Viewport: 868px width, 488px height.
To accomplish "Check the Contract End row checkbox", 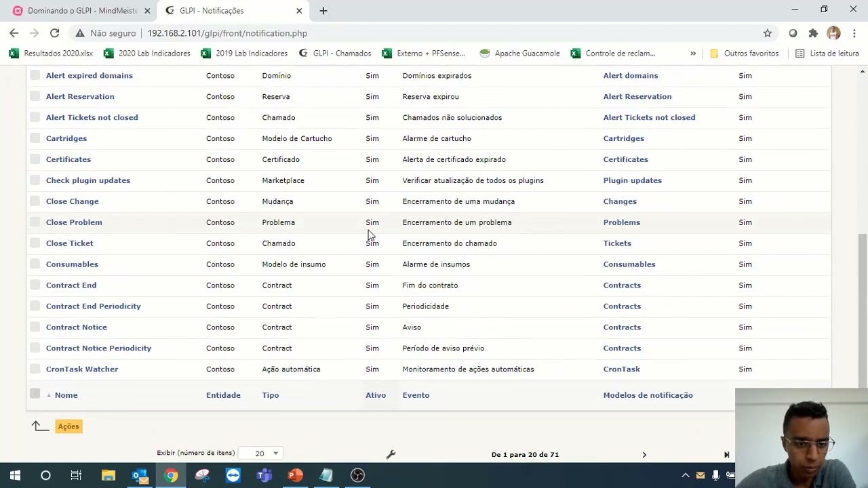I will pyautogui.click(x=35, y=285).
